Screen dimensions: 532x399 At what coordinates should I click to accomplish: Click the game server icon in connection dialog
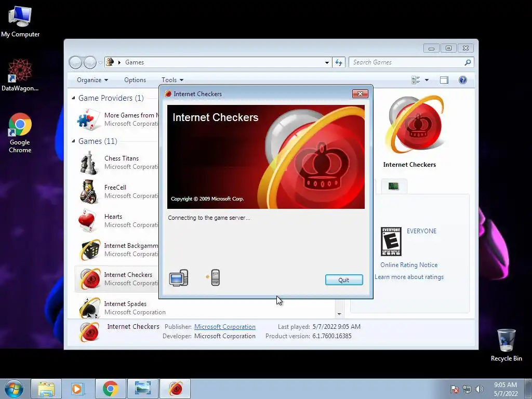point(215,277)
